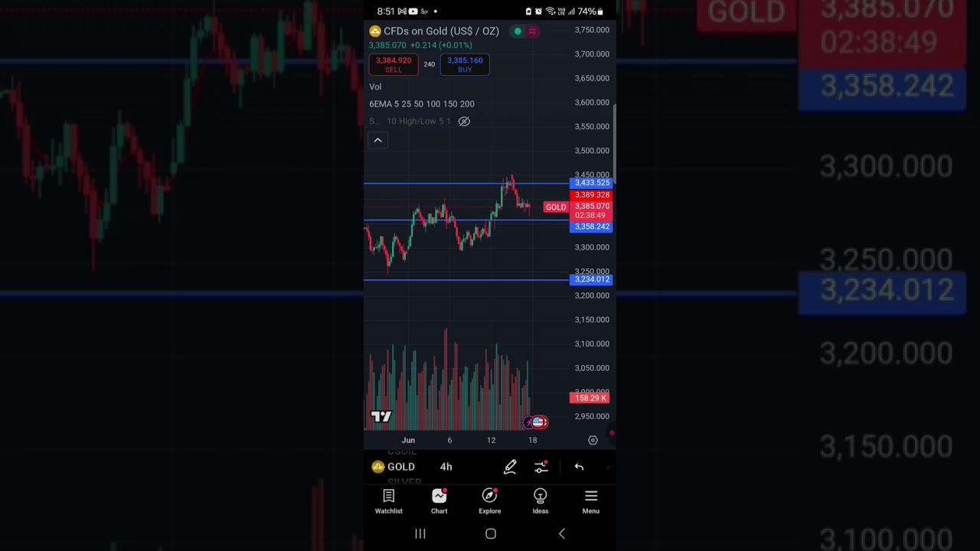Viewport: 980px width, 551px height.
Task: Tap the pencil drawing tools icon
Action: (x=510, y=467)
